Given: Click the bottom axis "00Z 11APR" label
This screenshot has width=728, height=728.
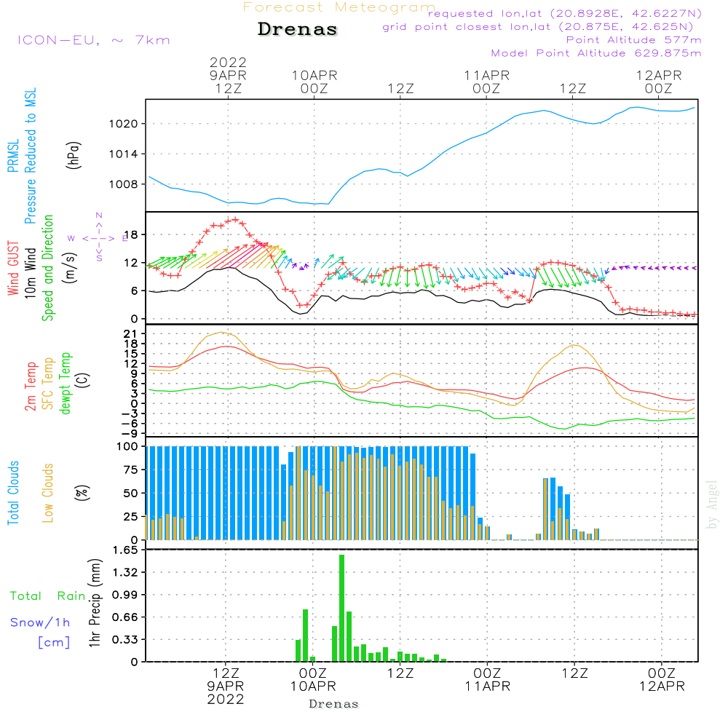Looking at the screenshot, I should point(488,680).
